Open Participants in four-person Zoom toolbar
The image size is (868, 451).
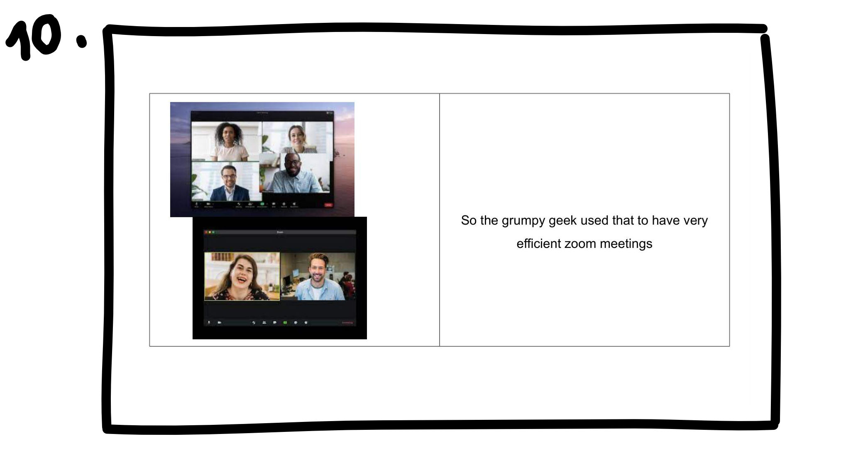coord(250,204)
